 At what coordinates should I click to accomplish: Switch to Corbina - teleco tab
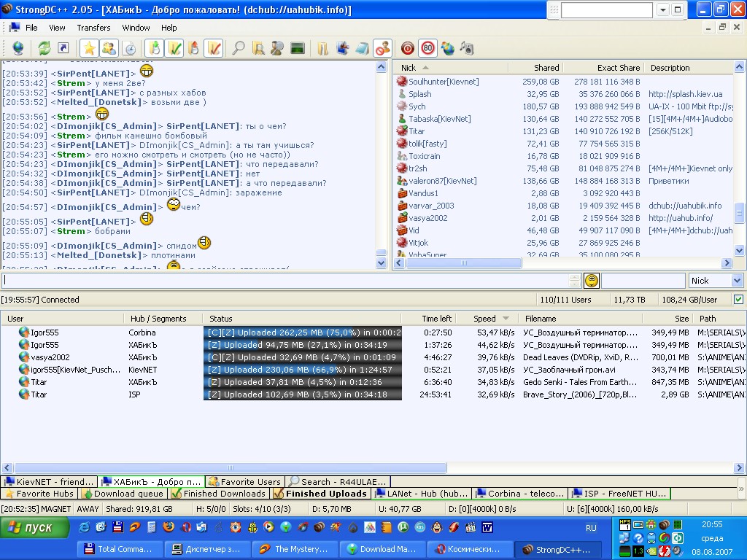tap(519, 494)
